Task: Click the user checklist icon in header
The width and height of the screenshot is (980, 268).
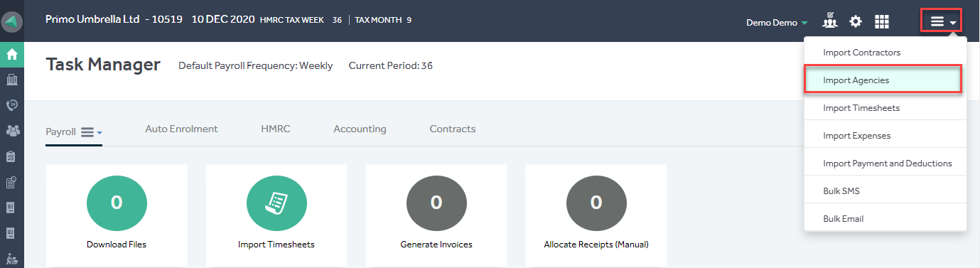Action: (x=829, y=21)
